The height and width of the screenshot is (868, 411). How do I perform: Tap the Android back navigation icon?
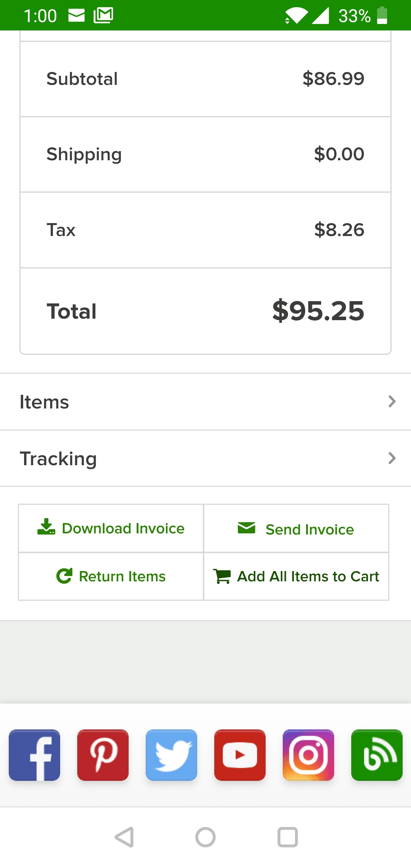click(124, 837)
